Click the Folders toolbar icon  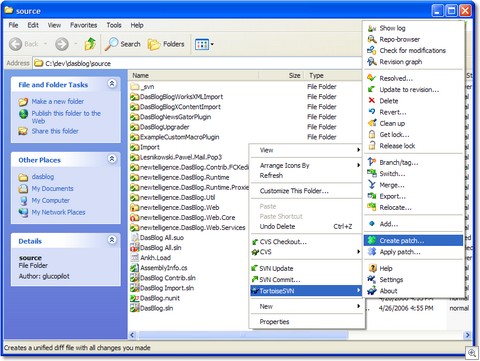(154, 44)
